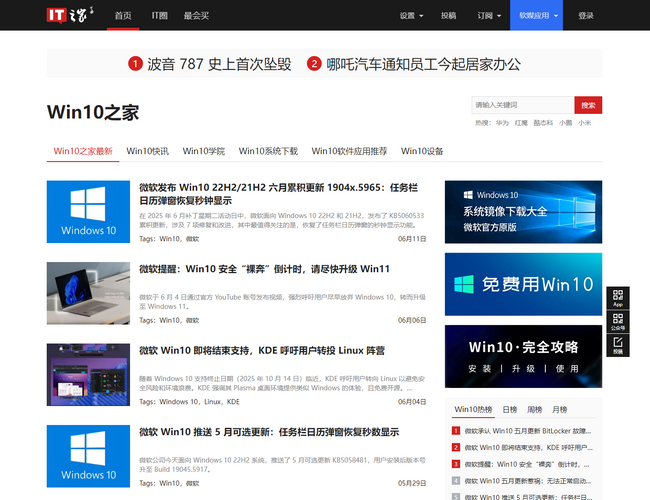Image resolution: width=650 pixels, height=500 pixels.
Task: Click hot search term 小米
Action: point(585,123)
